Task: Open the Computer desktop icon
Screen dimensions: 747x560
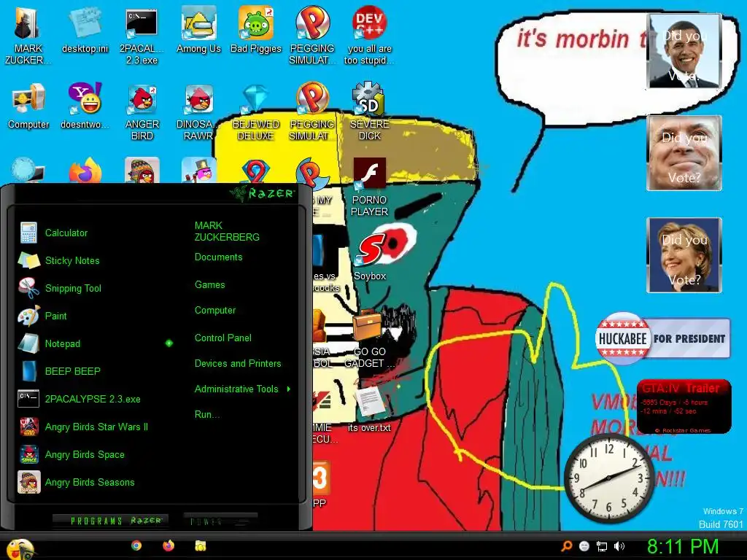Action: [28, 107]
